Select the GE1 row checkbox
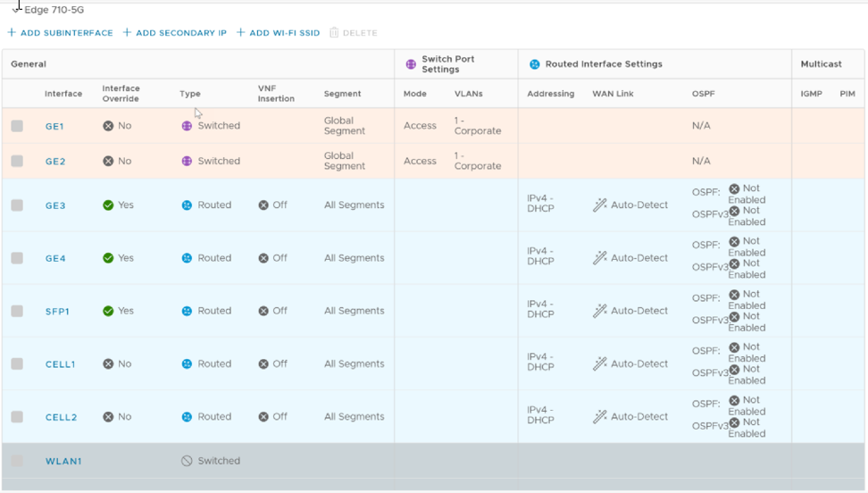Image resolution: width=868 pixels, height=493 pixels. coord(17,126)
